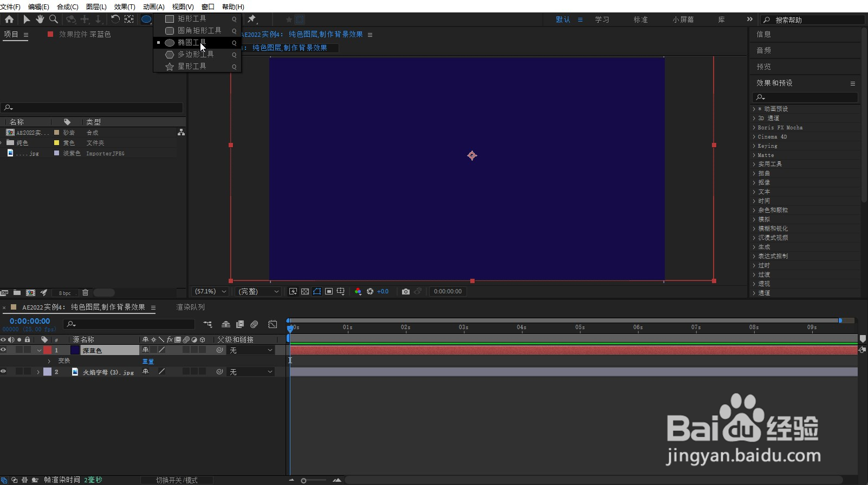This screenshot has height=485, width=868.
Task: Expand the Cinema 4D effects category
Action: click(x=754, y=137)
